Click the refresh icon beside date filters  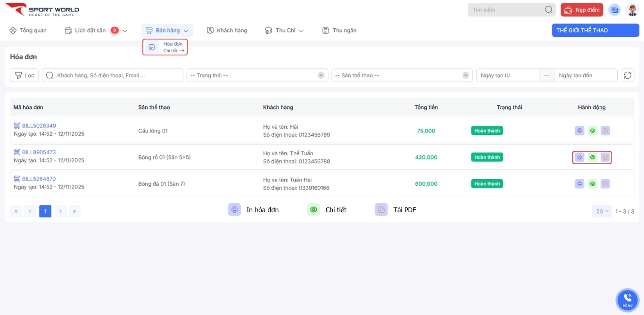click(627, 75)
